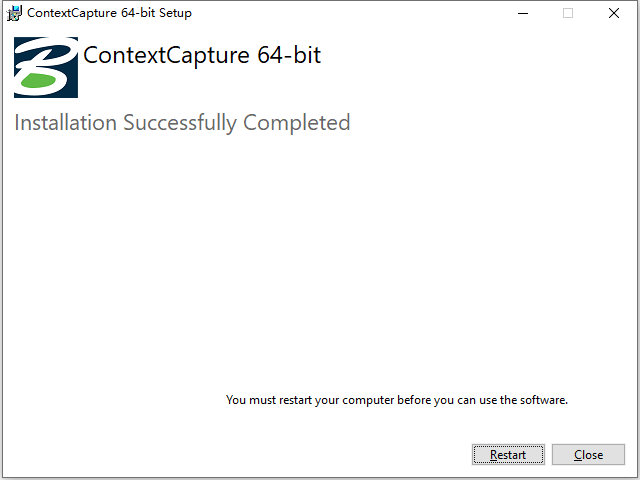Click the grayed-out maximize window icon
640x480 pixels.
pos(568,13)
